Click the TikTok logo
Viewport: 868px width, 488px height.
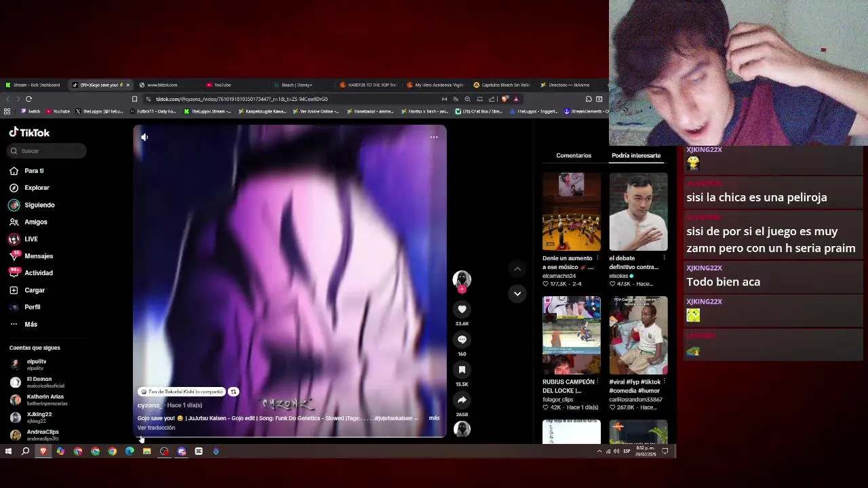click(29, 132)
